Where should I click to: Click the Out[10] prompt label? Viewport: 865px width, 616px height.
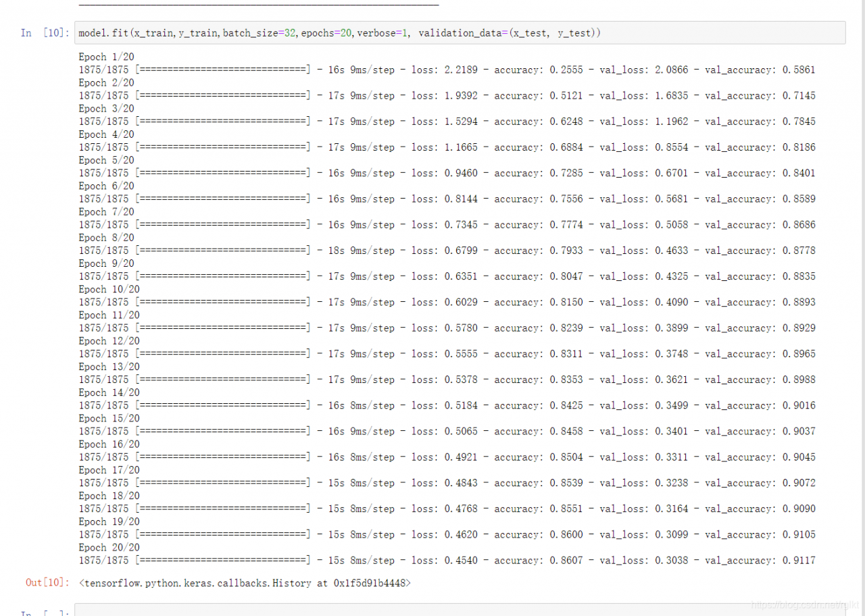47,582
